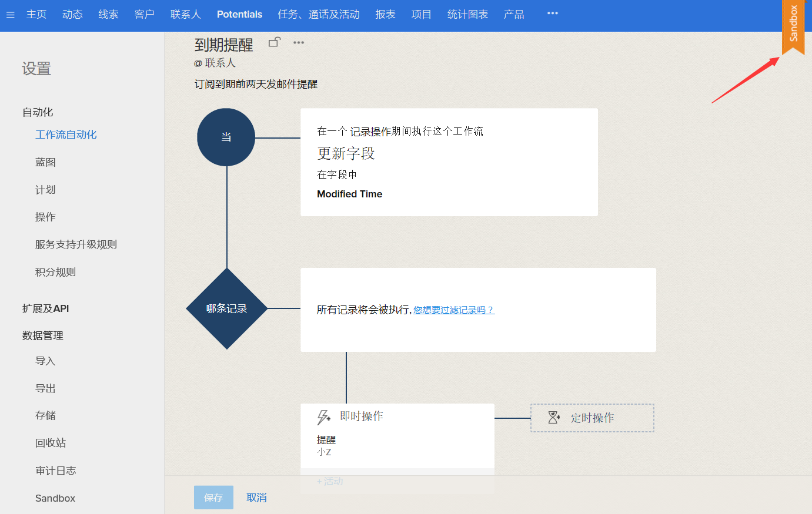Expand more modules via top ellipsis
Viewport: 812px width, 514px height.
[x=552, y=14]
